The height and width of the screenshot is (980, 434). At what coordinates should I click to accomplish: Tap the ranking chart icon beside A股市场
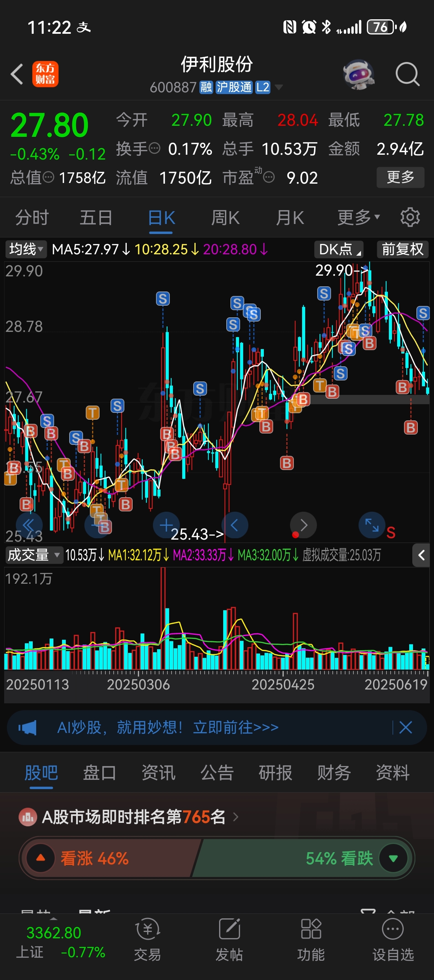[x=28, y=817]
